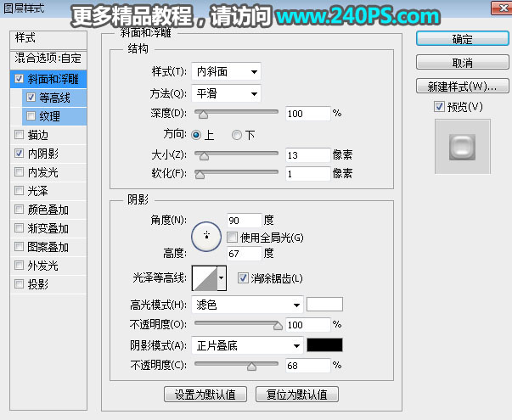This screenshot has width=512, height=420.
Task: Select the 上 direction radio button
Action: pos(196,135)
